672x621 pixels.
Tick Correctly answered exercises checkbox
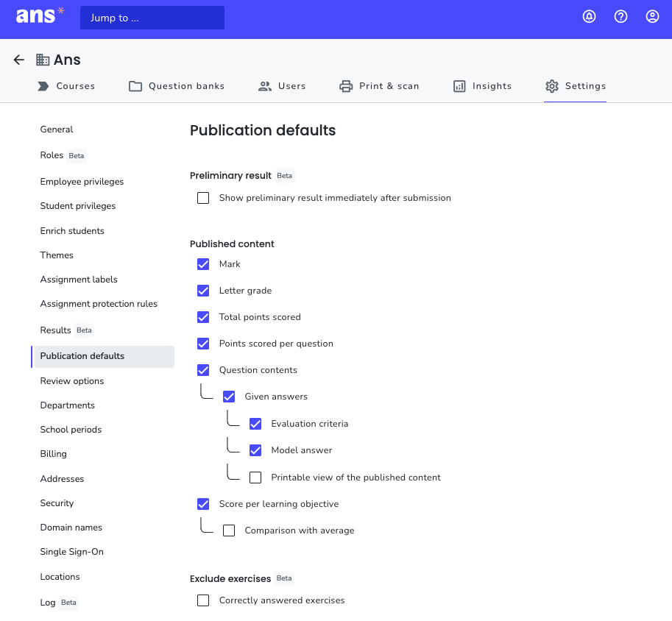203,600
